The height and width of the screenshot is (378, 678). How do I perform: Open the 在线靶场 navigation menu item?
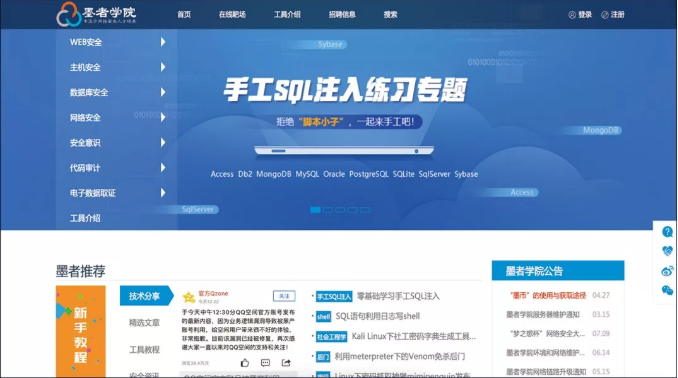click(232, 14)
